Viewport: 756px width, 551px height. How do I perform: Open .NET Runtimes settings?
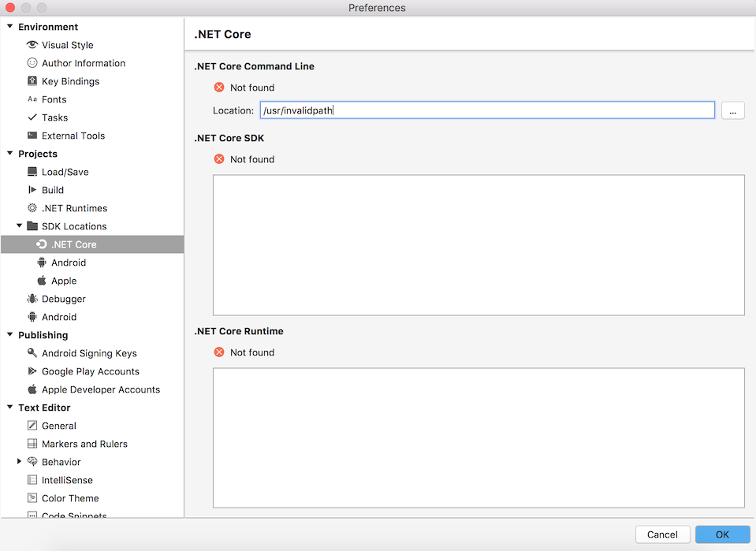point(74,208)
